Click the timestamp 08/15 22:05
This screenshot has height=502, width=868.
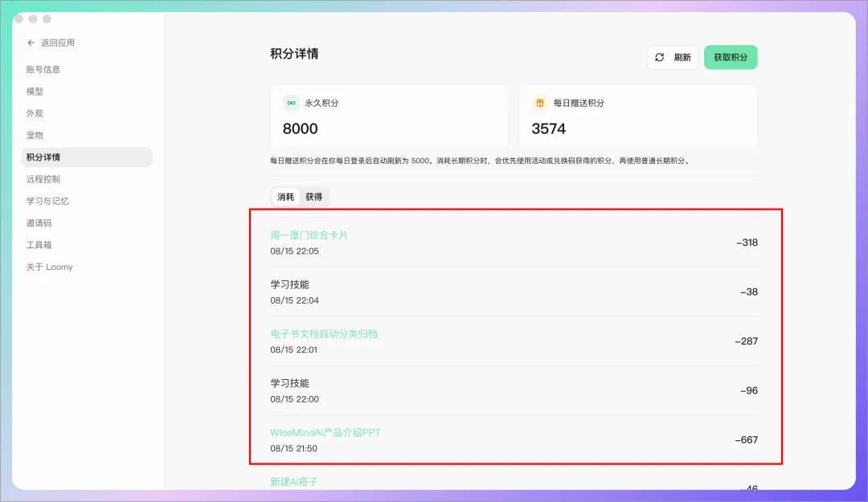coord(294,251)
